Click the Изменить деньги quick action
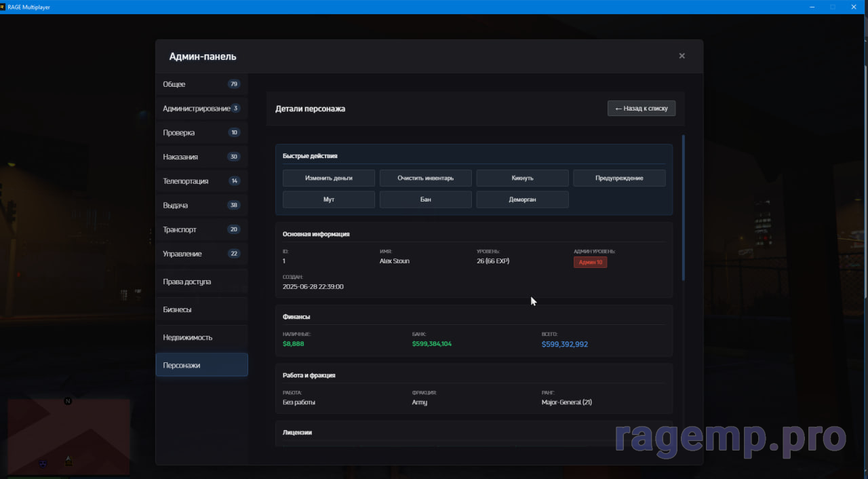Viewport: 868px width, 479px height. [329, 178]
